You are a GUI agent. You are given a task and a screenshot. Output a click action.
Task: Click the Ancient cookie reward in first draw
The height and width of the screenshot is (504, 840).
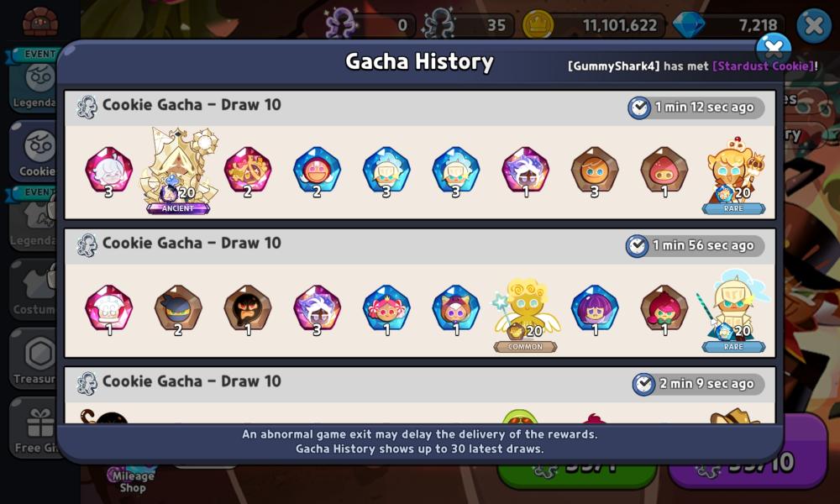coord(178,171)
